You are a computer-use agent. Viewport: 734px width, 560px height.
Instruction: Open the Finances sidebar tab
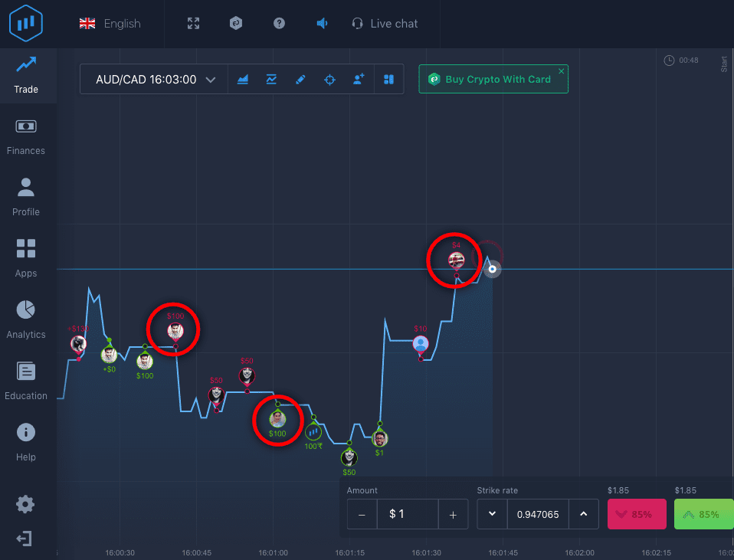pyautogui.click(x=26, y=136)
